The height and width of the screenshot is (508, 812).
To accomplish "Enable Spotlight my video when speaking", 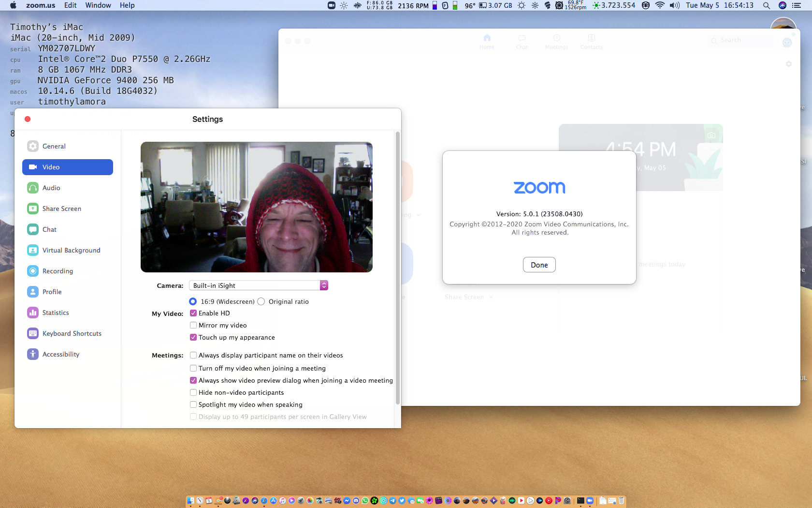I will point(193,404).
